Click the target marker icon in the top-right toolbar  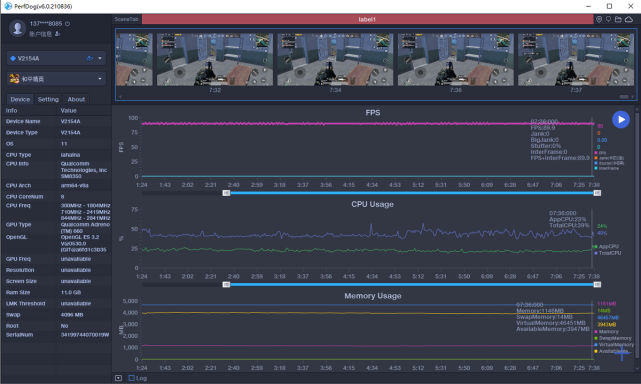point(599,19)
